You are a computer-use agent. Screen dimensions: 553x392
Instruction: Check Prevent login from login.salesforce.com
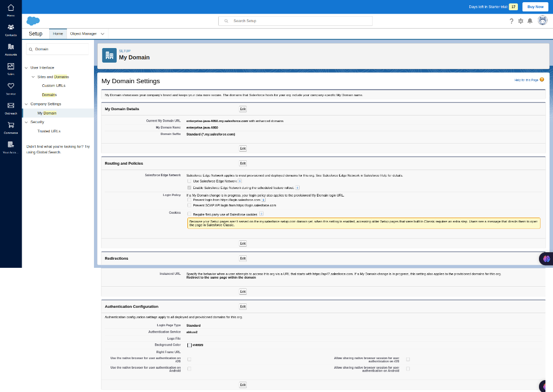tap(189, 200)
